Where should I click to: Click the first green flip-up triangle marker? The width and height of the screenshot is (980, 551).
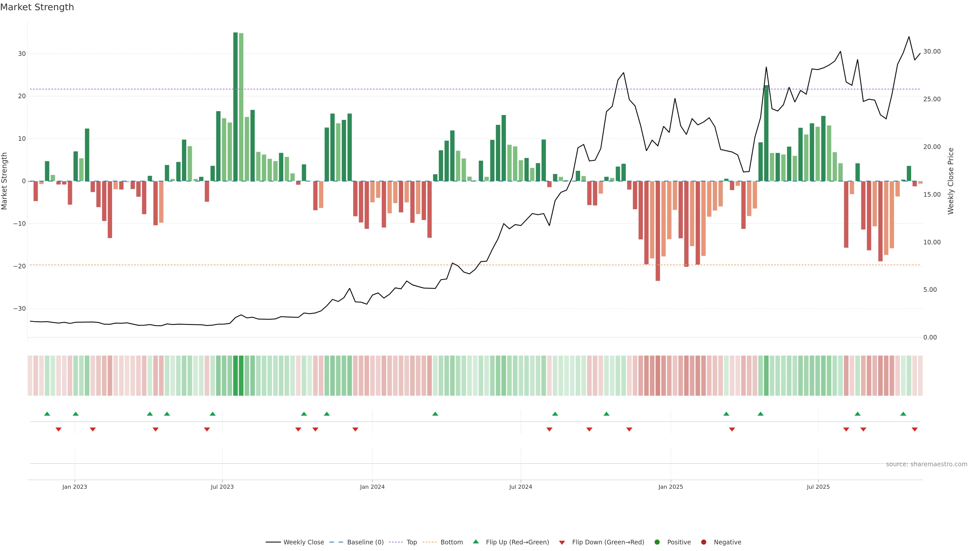pyautogui.click(x=47, y=414)
